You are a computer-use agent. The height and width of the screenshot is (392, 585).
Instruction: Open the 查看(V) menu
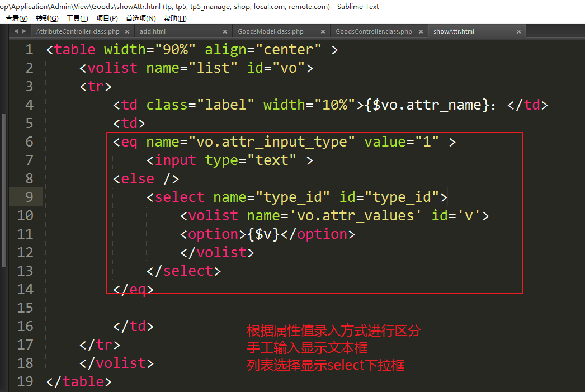[16, 18]
